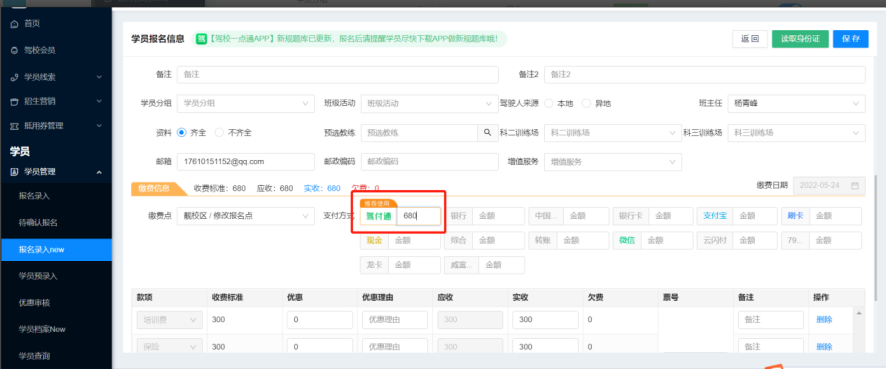The image size is (886, 369).
Task: Click the home icon beside 首页
Action: pyautogui.click(x=15, y=24)
